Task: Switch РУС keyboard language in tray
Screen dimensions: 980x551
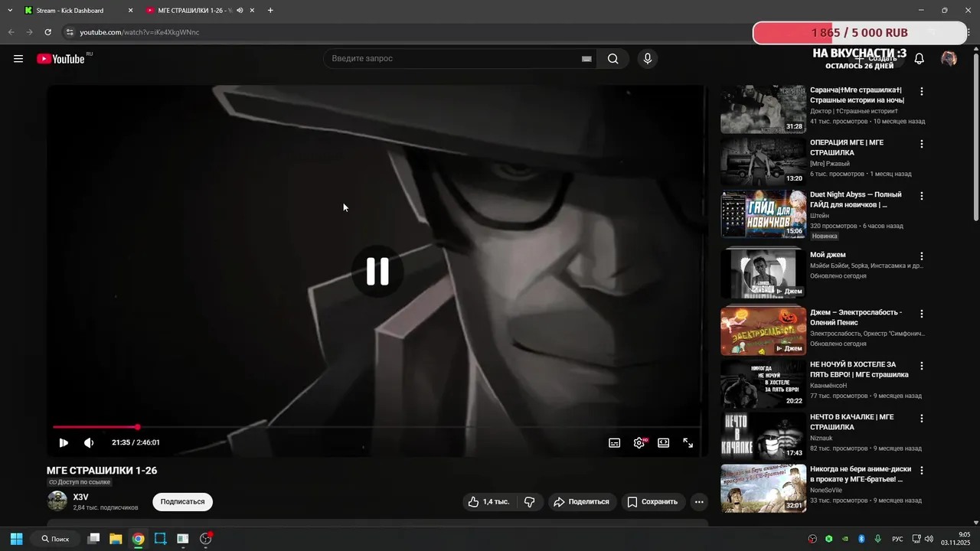Action: click(897, 539)
